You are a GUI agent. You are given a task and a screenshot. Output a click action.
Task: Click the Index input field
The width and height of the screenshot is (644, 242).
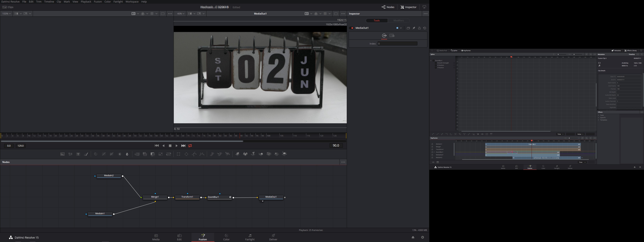click(x=397, y=44)
